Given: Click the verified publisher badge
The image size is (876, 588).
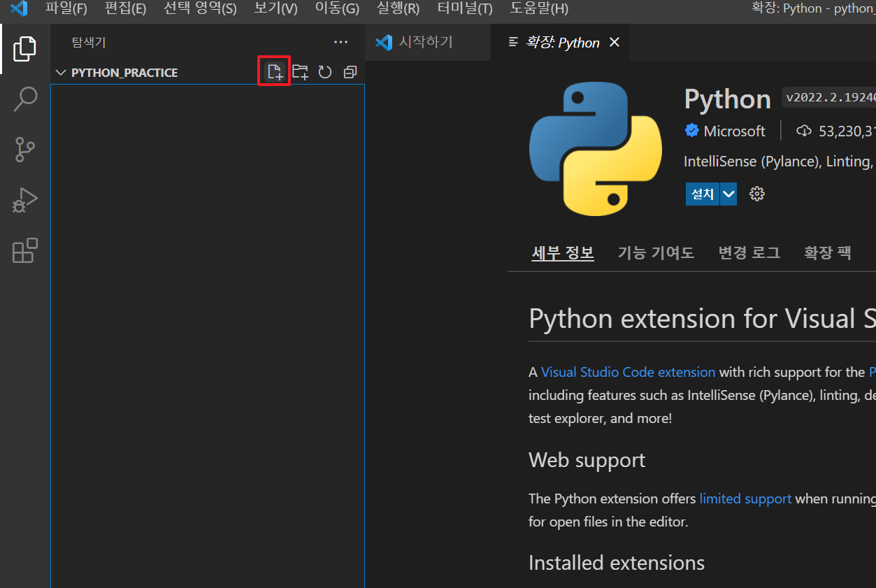Looking at the screenshot, I should 692,131.
